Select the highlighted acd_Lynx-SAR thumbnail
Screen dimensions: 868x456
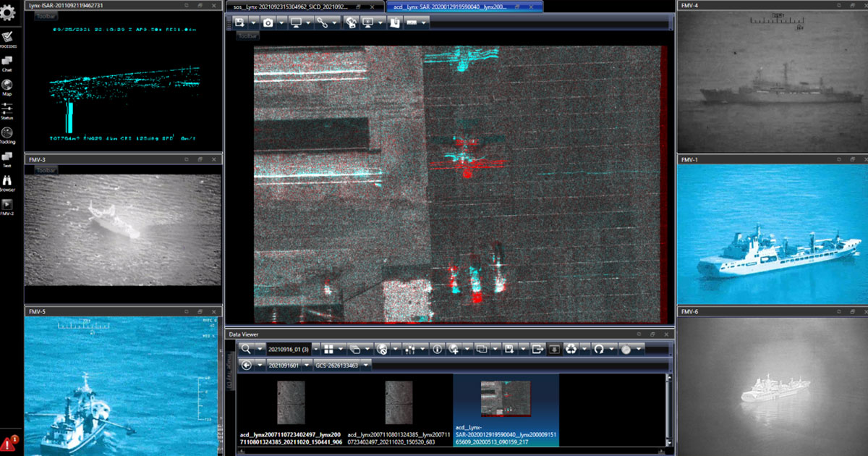tap(505, 400)
